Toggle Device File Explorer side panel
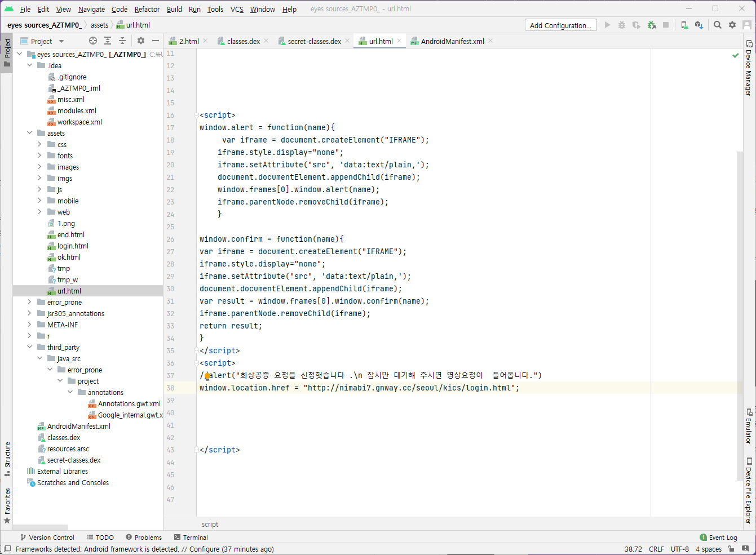This screenshot has height=555, width=756. point(749,491)
